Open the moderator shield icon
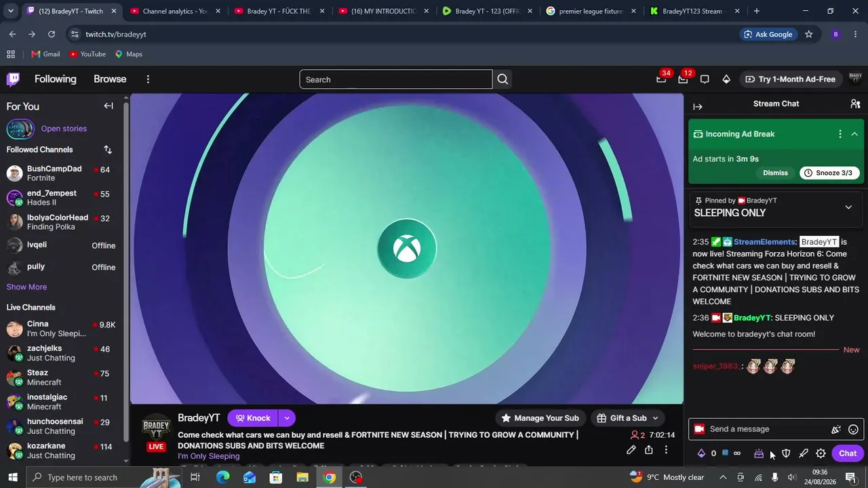Screen dimensions: 868x488 point(786,453)
